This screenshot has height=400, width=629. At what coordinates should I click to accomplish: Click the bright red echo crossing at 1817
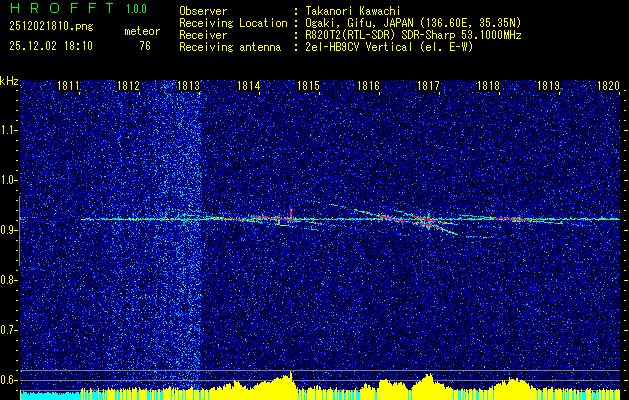click(x=428, y=220)
